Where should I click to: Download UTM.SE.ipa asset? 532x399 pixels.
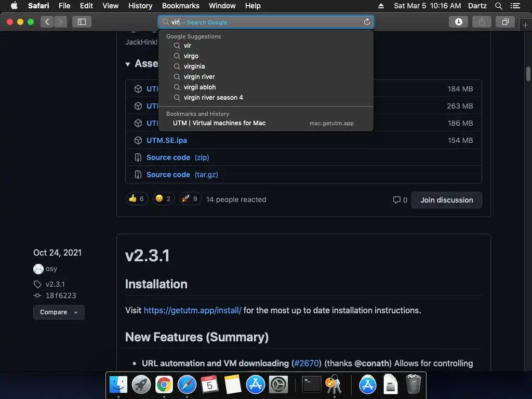[167, 140]
